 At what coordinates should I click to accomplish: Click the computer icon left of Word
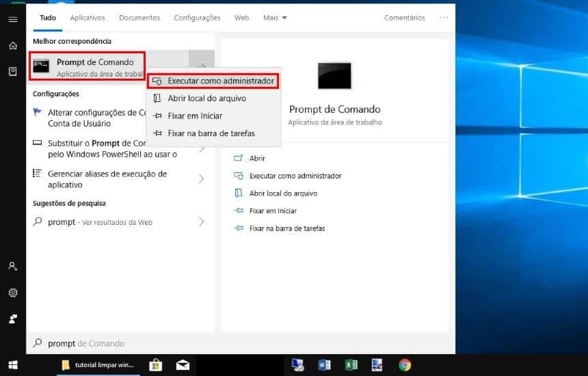297,365
